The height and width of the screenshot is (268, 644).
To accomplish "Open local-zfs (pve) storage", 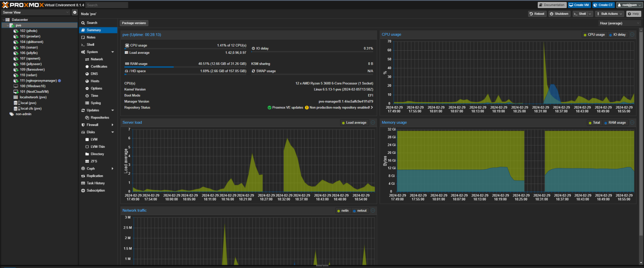I will tap(31, 108).
